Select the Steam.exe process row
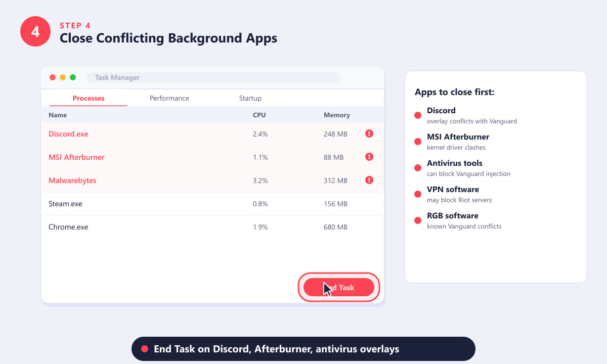The image size is (607, 364). (212, 204)
